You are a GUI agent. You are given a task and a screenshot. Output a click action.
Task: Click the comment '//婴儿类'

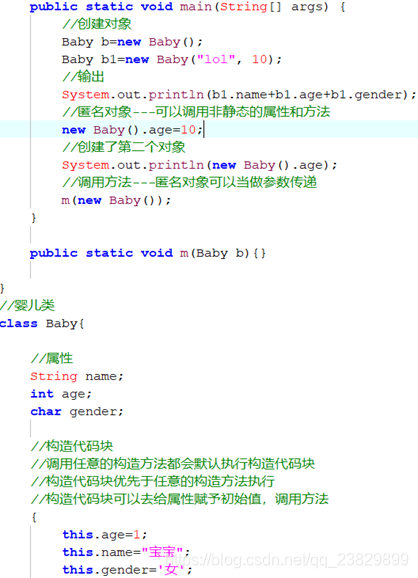pyautogui.click(x=27, y=306)
